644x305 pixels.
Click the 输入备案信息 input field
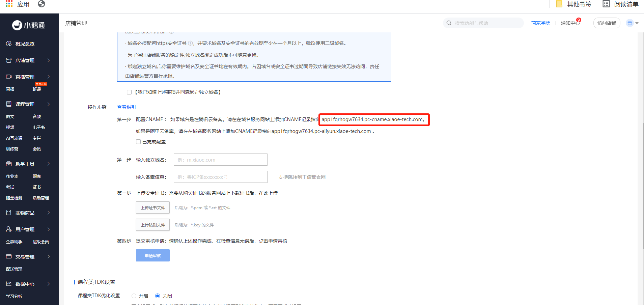click(x=221, y=177)
